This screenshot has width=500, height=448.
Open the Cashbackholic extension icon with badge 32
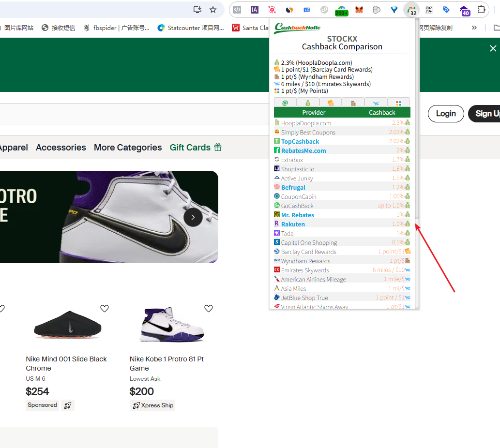pyautogui.click(x=411, y=10)
